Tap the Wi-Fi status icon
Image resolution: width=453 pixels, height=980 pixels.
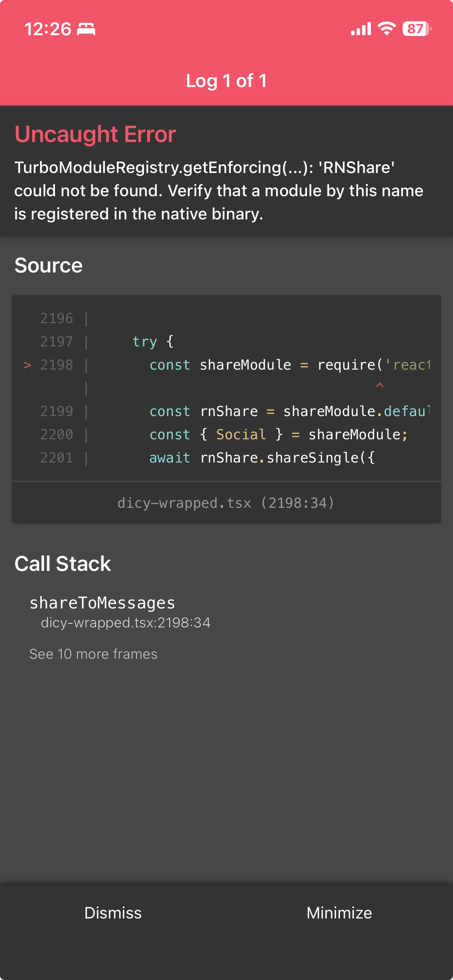click(x=386, y=29)
